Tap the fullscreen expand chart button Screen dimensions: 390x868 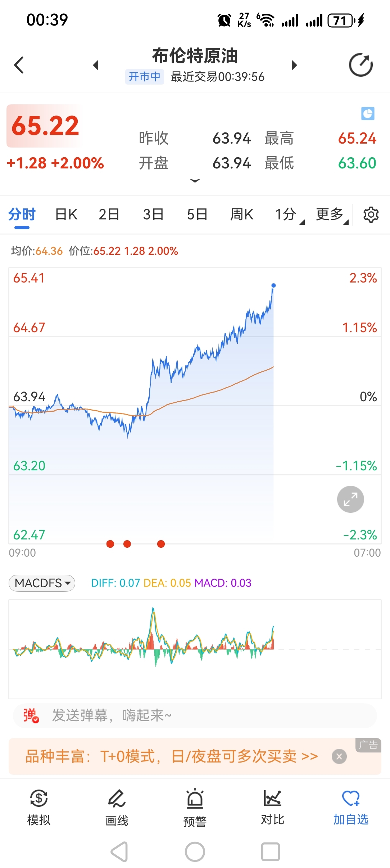(x=350, y=499)
